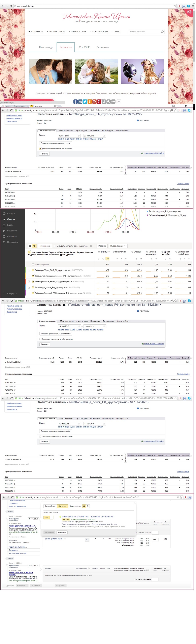Open Сводка in the Metrika sidebar
The image size is (196, 644).
(x=11, y=214)
